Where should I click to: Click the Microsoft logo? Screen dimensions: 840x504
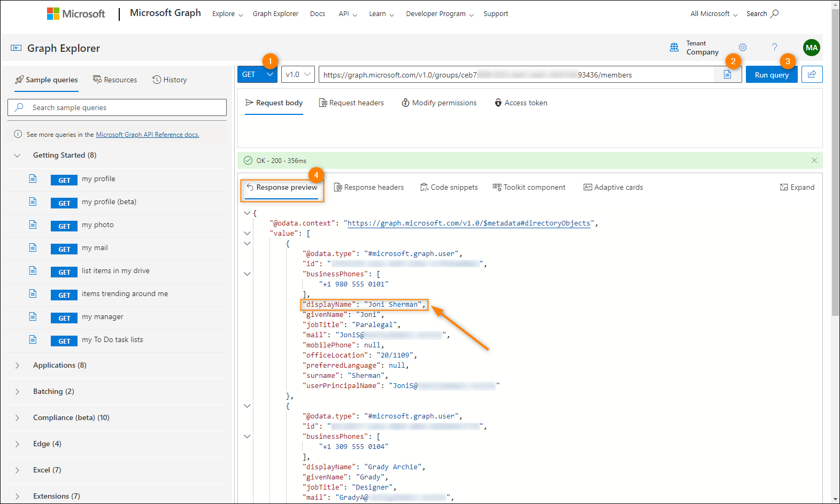point(76,14)
